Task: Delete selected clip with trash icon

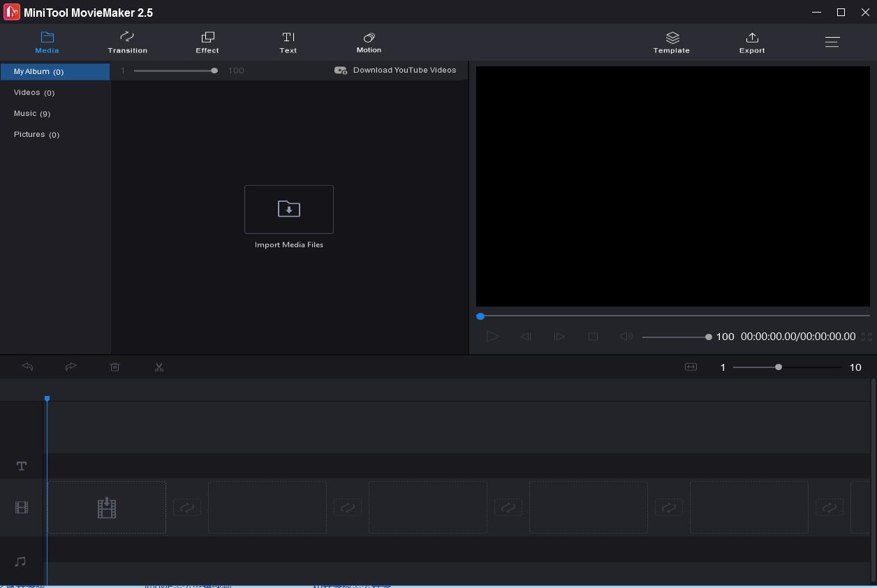Action: [115, 367]
